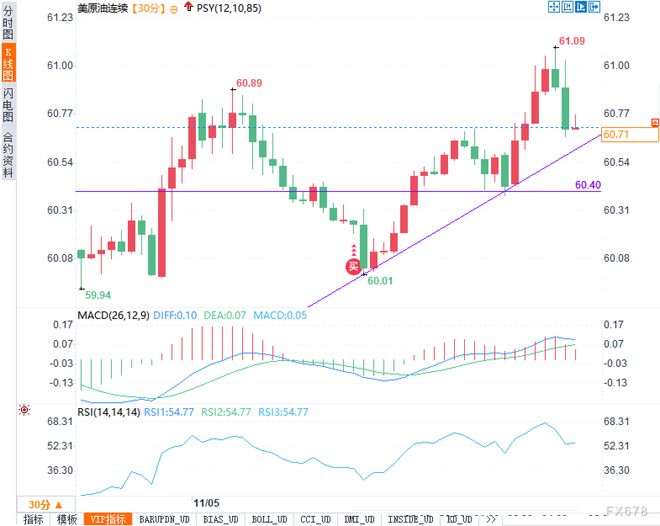This screenshot has height=526, width=660.
Task: Open the 【30分】 timeframe dropdown in chart title
Action: click(144, 8)
